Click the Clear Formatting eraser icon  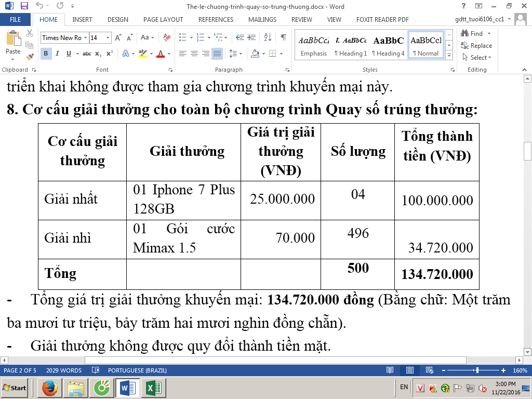167,37
